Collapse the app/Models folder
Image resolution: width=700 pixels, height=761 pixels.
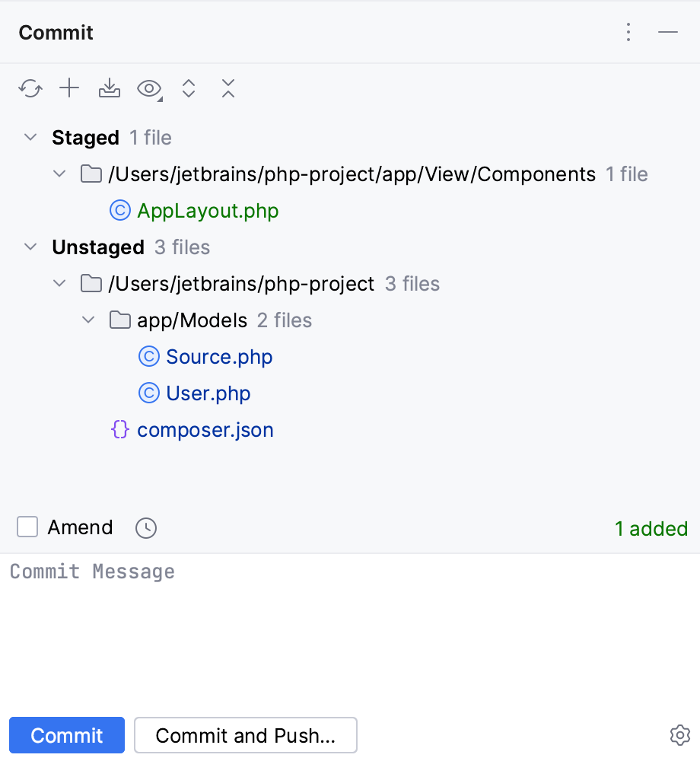pyautogui.click(x=88, y=320)
